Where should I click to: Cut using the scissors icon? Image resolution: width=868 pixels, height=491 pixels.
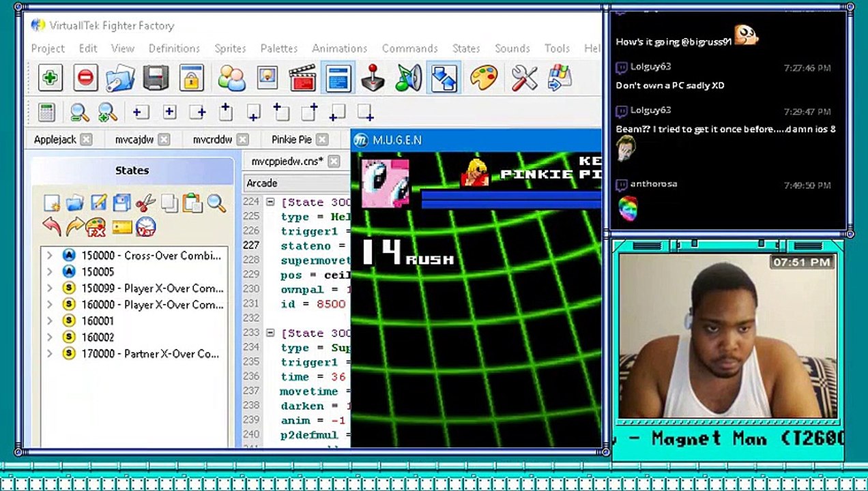(145, 203)
